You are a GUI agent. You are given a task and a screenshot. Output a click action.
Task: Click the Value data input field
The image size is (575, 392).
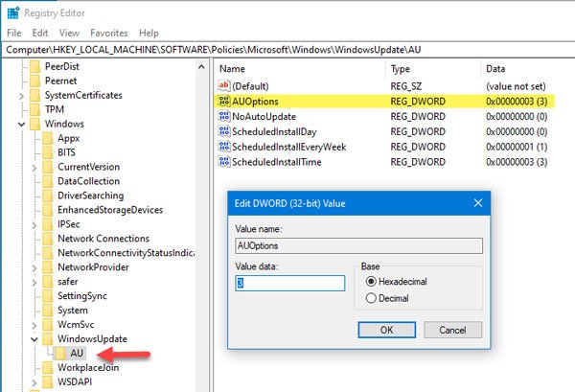pos(289,283)
